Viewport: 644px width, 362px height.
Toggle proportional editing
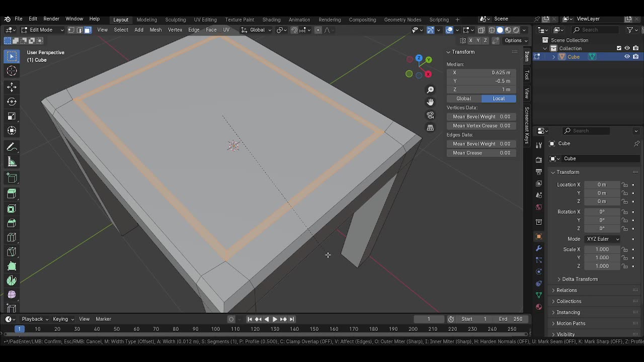pos(318,30)
